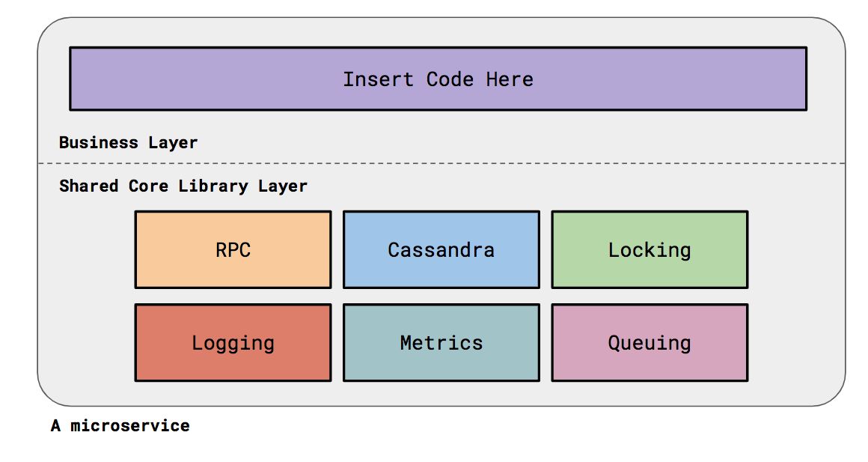Image resolution: width=868 pixels, height=462 pixels.
Task: Select the teal Metrics block
Action: [441, 342]
